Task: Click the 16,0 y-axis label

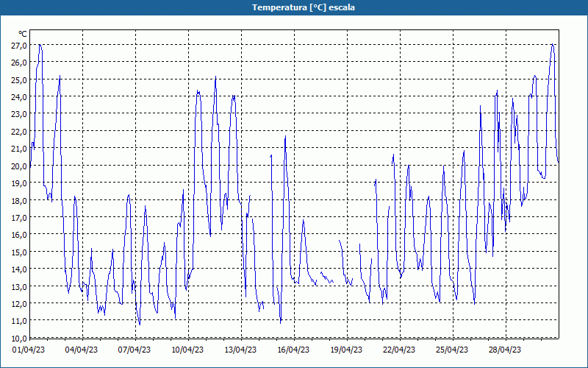Action: point(20,235)
